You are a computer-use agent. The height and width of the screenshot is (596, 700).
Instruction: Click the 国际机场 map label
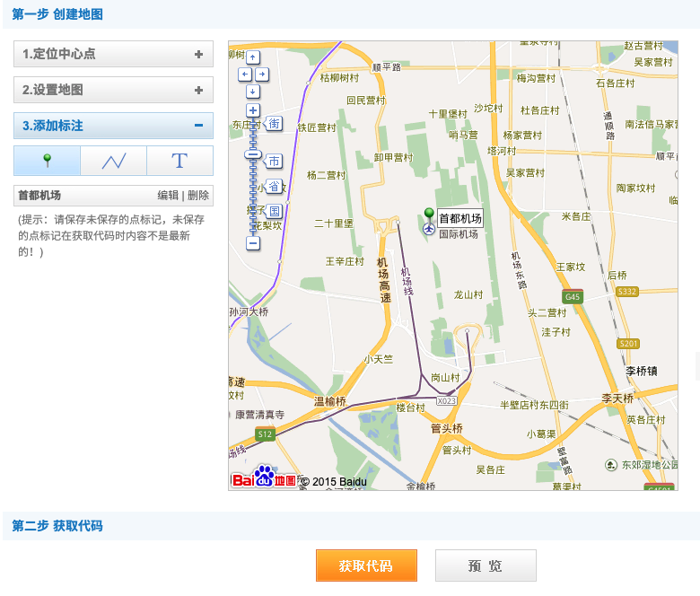click(x=459, y=234)
